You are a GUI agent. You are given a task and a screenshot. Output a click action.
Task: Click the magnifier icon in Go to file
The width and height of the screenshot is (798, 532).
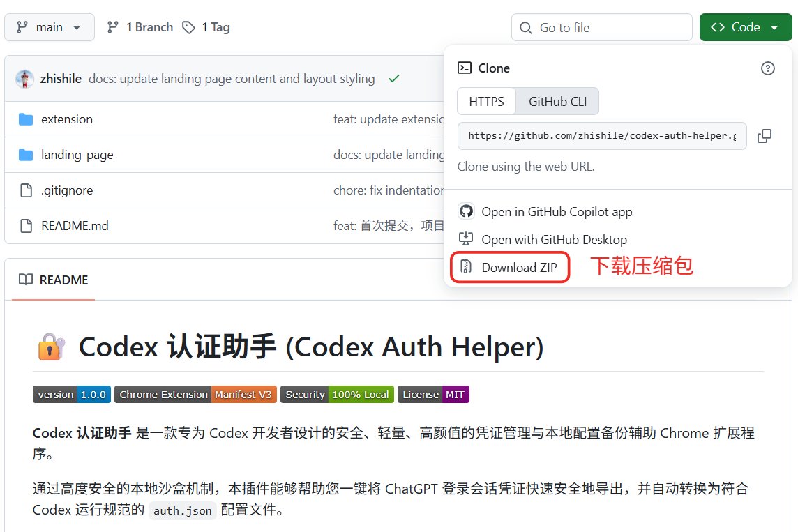[x=526, y=28]
